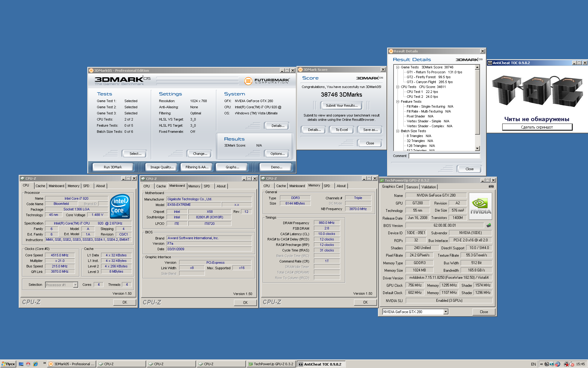Expand the quick launch overflow chevron
This screenshot has width=588, height=368.
44,363
